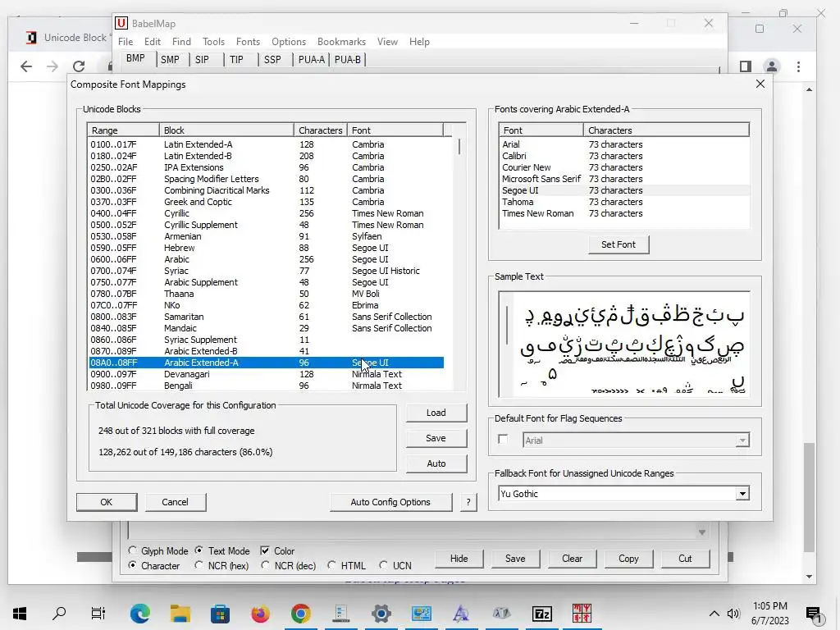Viewport: 840px width, 630px height.
Task: Open the font letter A taskbar icon
Action: point(461,614)
